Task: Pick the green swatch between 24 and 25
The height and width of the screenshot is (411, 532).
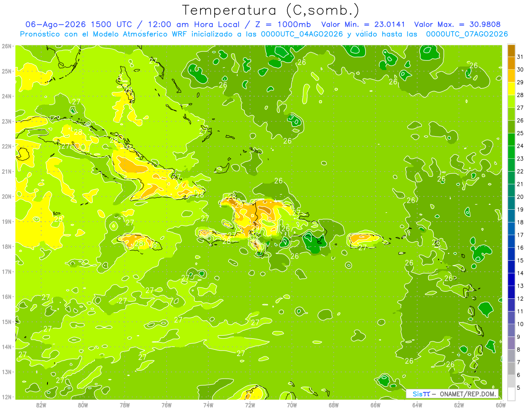Action: coord(511,139)
